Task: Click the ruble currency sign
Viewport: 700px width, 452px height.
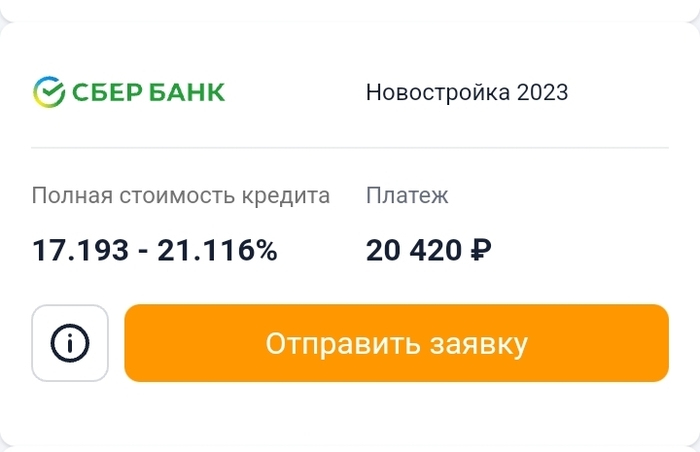Action: [479, 250]
